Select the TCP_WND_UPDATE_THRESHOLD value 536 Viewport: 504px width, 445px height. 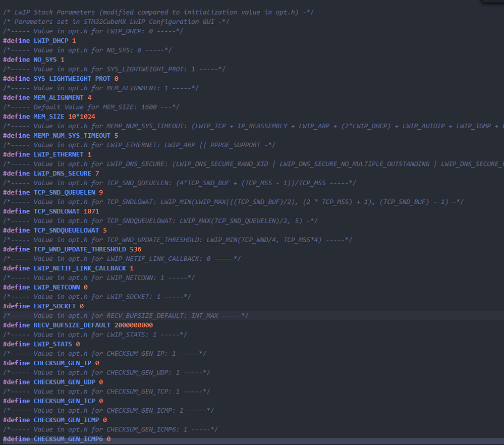[x=135, y=249]
